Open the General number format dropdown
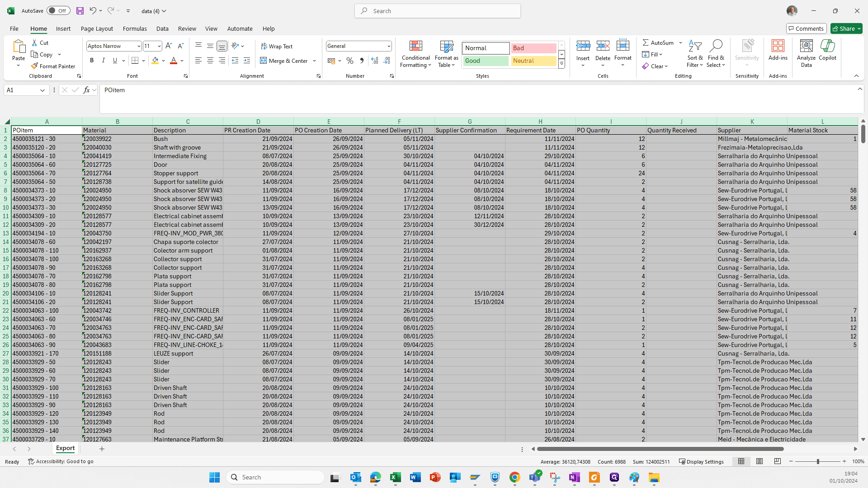The width and height of the screenshot is (868, 488). (x=389, y=46)
